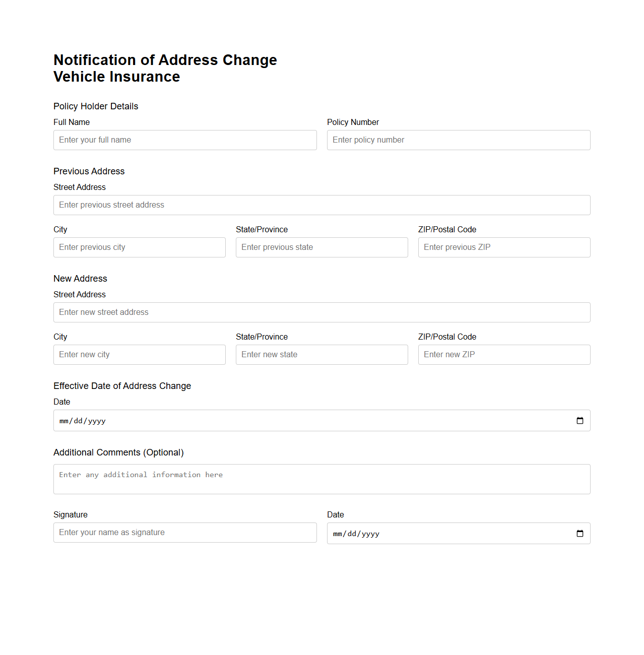Click the Previous Address section heading
The width and height of the screenshot is (644, 655).
[89, 171]
